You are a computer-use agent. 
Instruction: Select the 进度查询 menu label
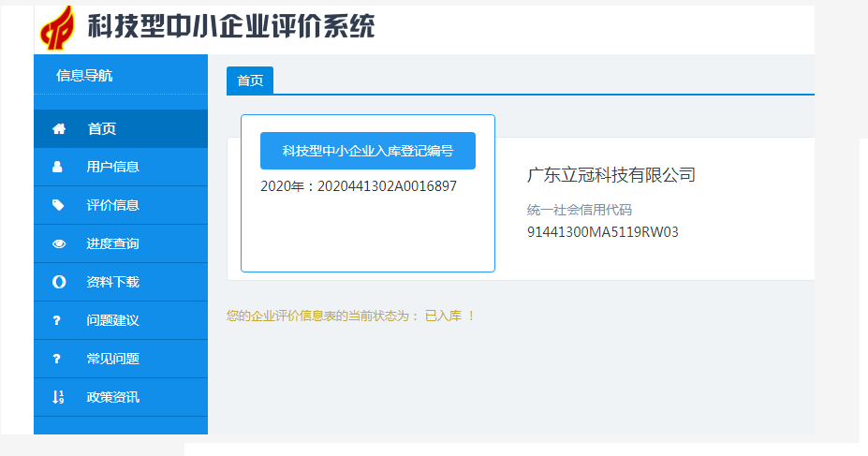(112, 243)
